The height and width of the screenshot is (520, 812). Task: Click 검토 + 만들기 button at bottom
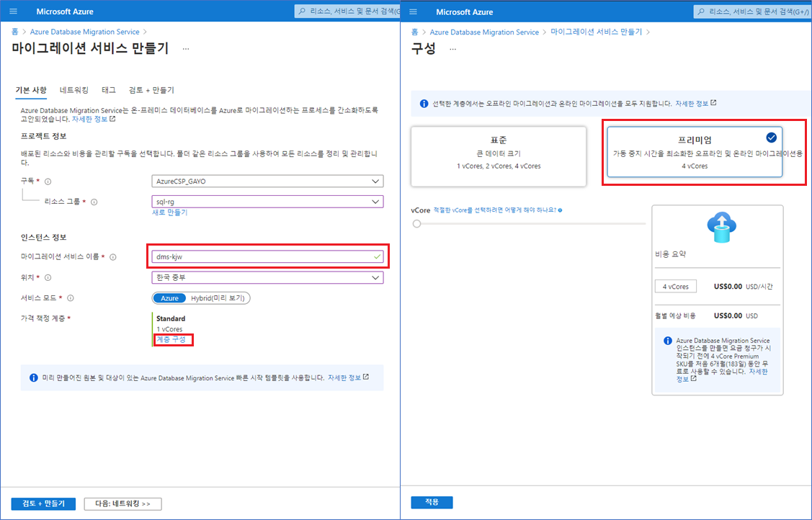[x=43, y=504]
